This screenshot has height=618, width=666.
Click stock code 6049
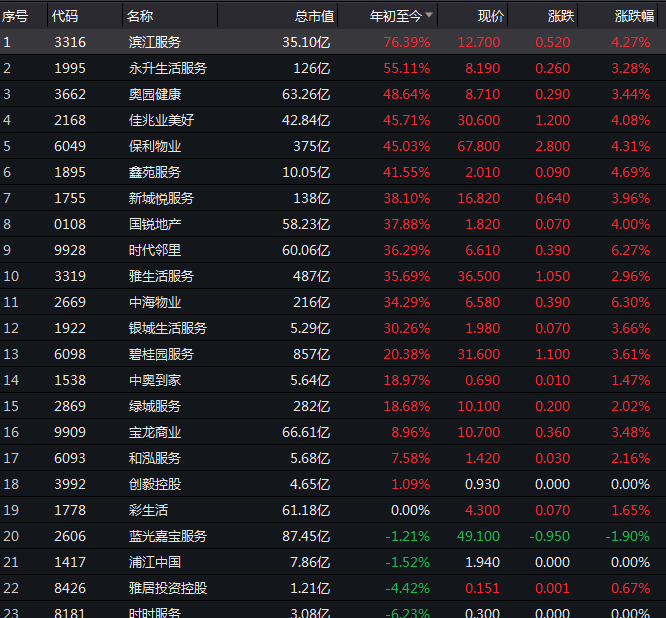click(70, 146)
